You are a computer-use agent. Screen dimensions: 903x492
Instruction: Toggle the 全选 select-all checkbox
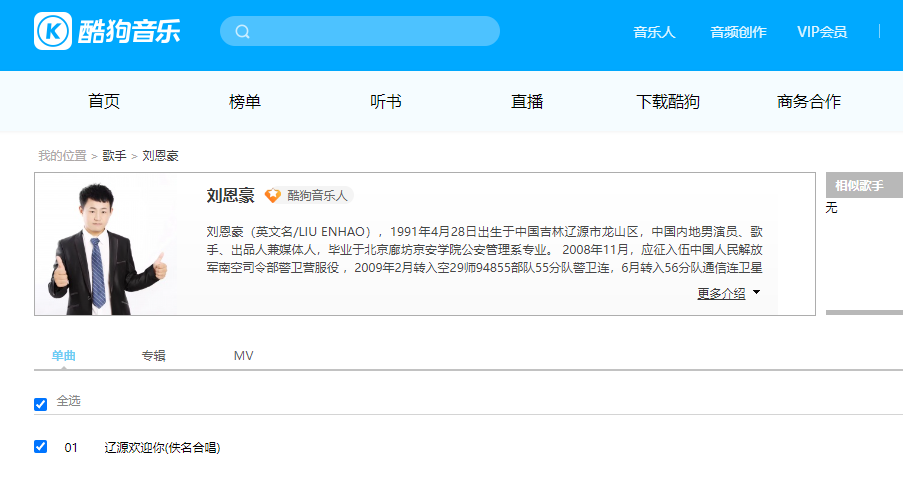(x=41, y=404)
